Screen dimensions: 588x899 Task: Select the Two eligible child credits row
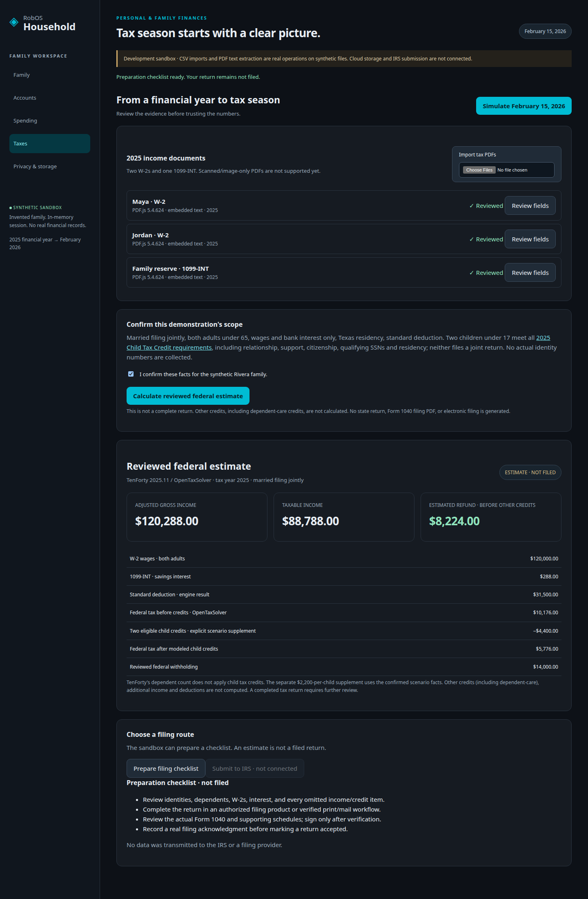344,631
